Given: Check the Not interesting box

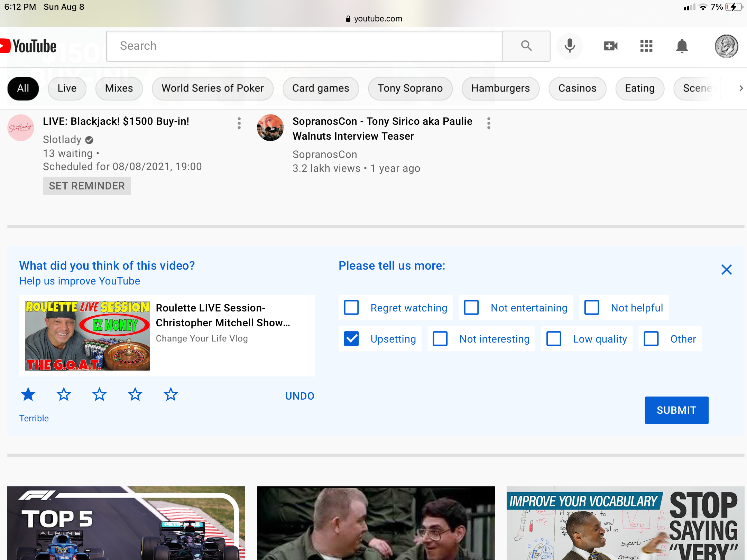Looking at the screenshot, I should [x=440, y=338].
